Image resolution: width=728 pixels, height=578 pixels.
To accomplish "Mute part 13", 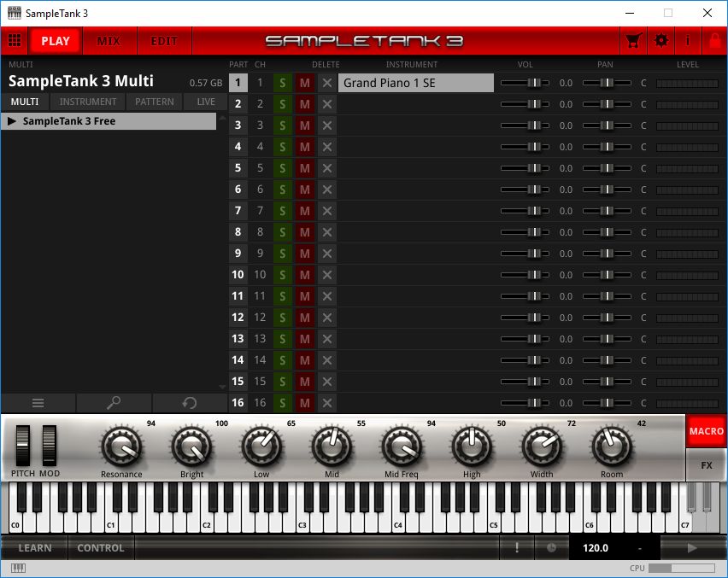I will pos(304,339).
